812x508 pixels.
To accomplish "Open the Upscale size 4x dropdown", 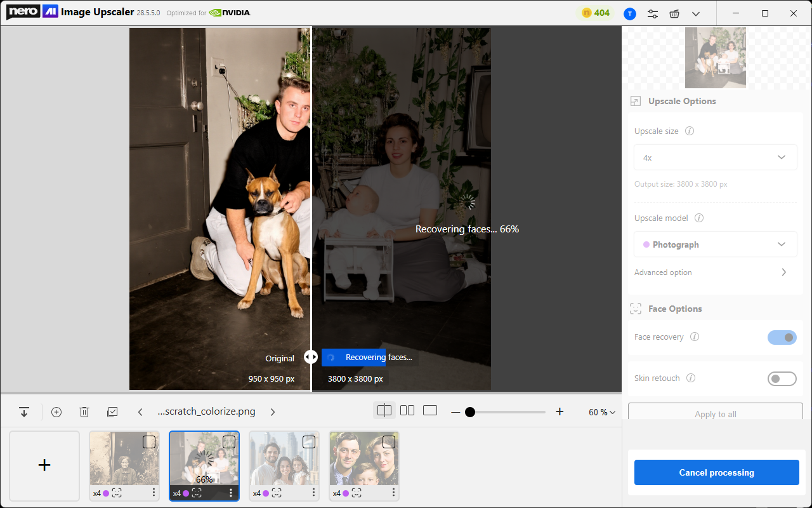I will click(x=715, y=157).
